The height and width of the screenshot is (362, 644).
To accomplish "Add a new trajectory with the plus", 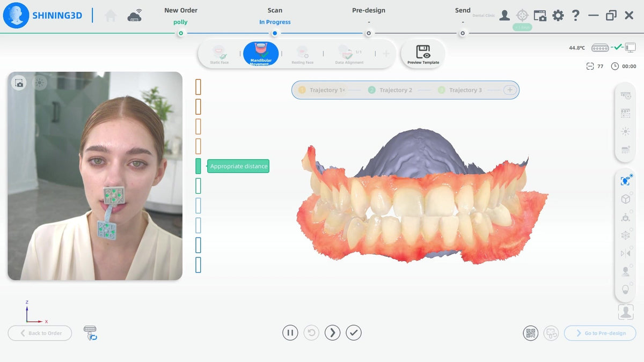I will (510, 90).
